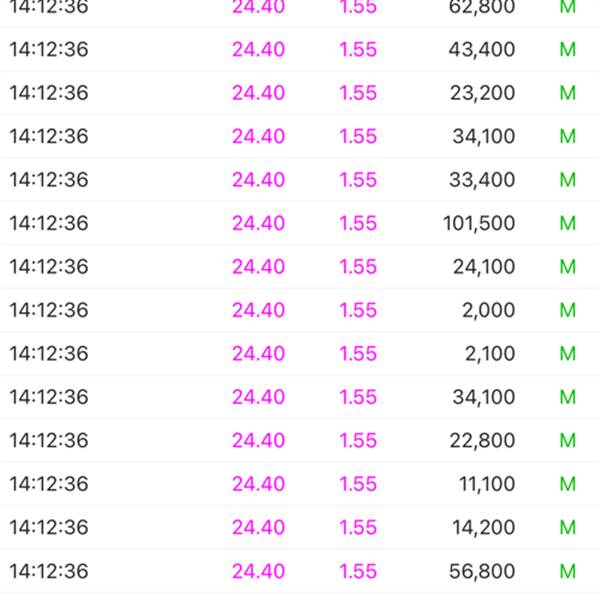Click the 43,400 volume value
The image size is (600, 600).
pyautogui.click(x=483, y=49)
